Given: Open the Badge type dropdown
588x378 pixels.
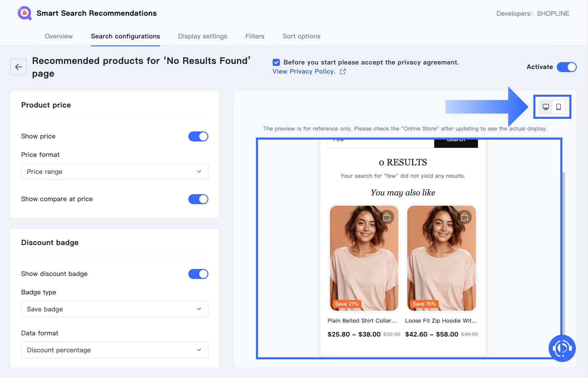Looking at the screenshot, I should click(x=115, y=309).
